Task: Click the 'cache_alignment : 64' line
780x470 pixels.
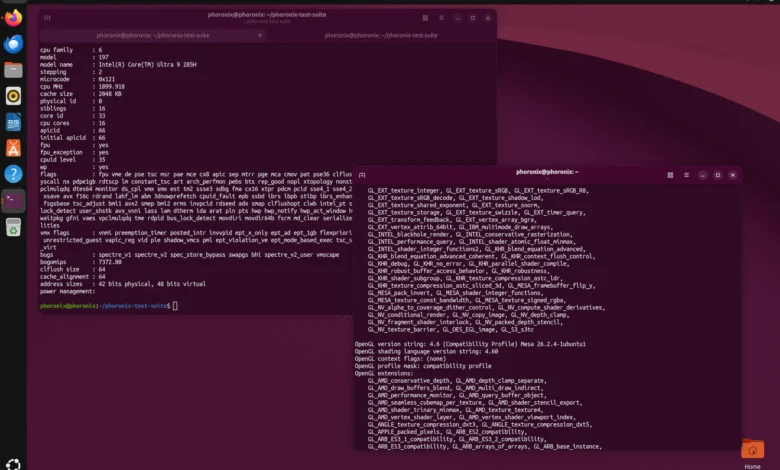Action: pos(73,277)
